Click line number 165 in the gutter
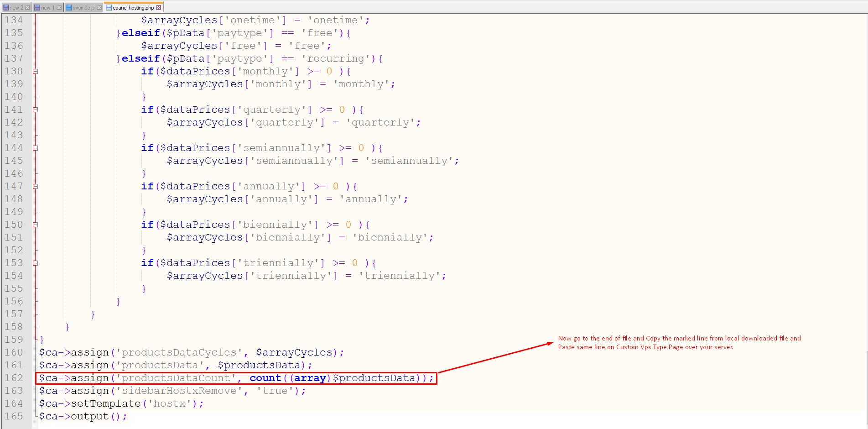The image size is (868, 429). tap(14, 417)
